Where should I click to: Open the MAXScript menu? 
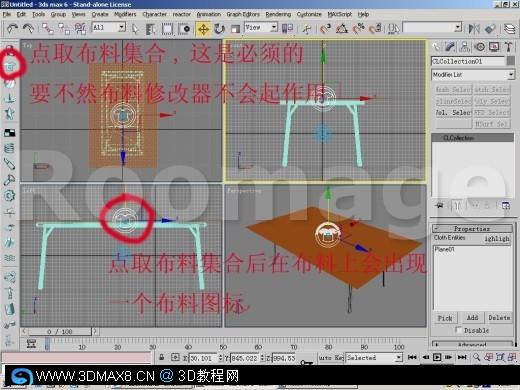pyautogui.click(x=339, y=14)
